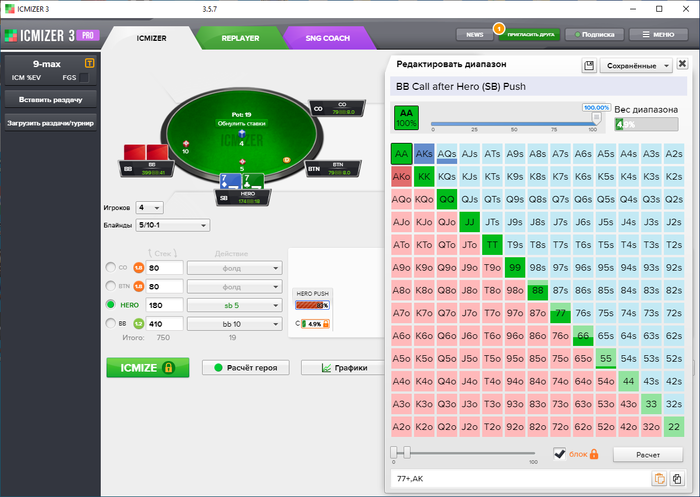This screenshot has width=700, height=497.
Task: Toggle the AKo cell in range grid
Action: click(x=401, y=176)
